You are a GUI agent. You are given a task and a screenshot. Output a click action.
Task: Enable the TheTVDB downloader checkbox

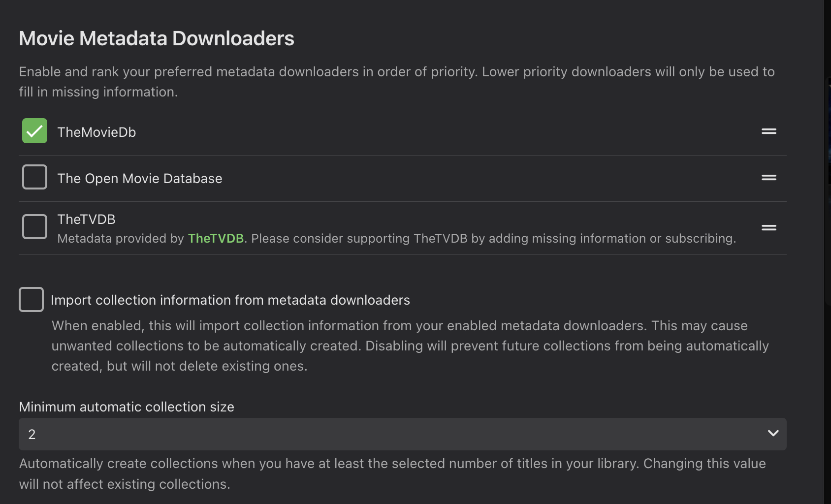(34, 226)
